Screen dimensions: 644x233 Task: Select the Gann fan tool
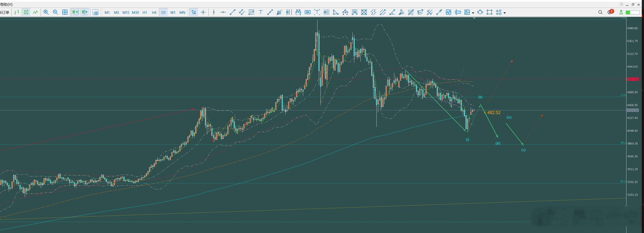coord(401,12)
